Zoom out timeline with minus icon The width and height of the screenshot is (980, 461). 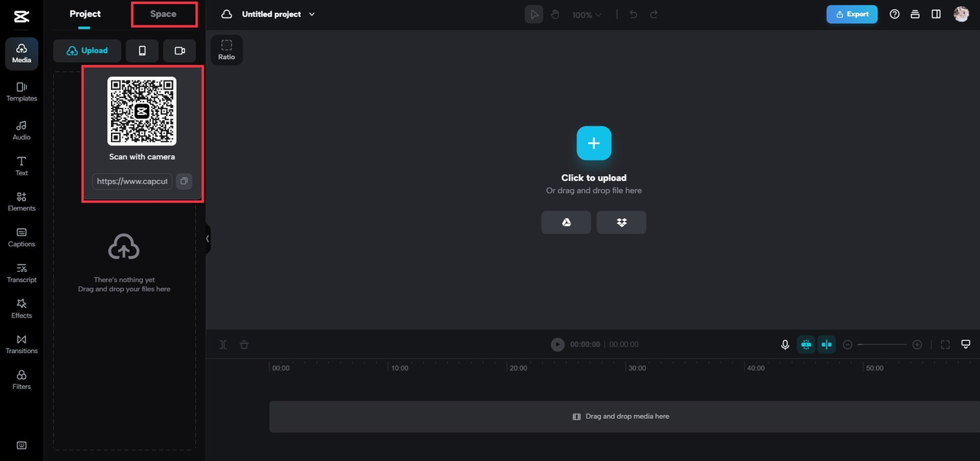point(848,345)
